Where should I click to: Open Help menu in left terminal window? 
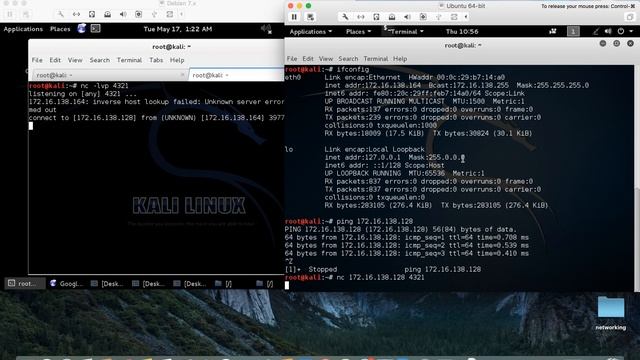point(177,60)
